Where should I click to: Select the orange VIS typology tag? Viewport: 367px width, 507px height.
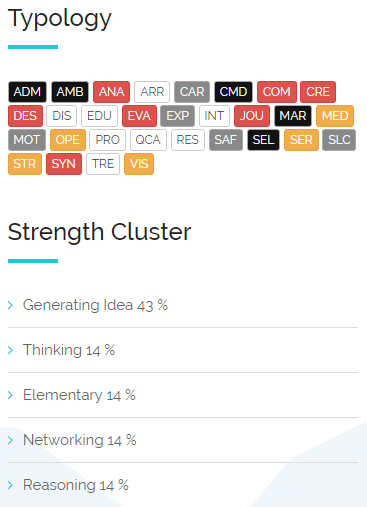click(x=139, y=164)
